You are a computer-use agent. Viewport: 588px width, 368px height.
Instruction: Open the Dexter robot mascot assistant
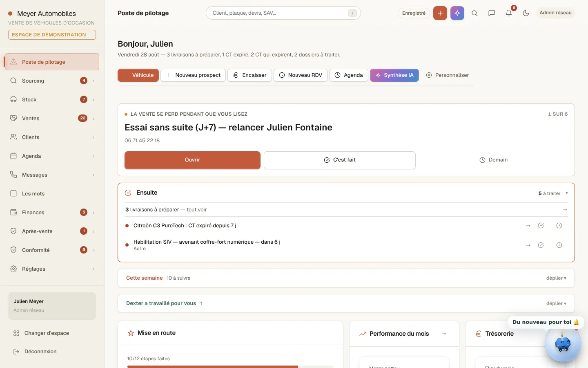(563, 344)
